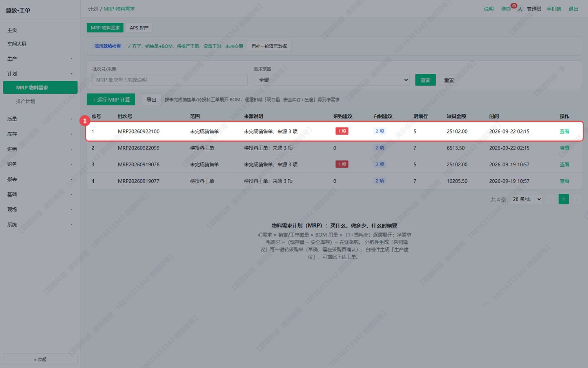This screenshot has height=368, width=588.
Task: Open the 说明 help link
Action: [x=489, y=9]
